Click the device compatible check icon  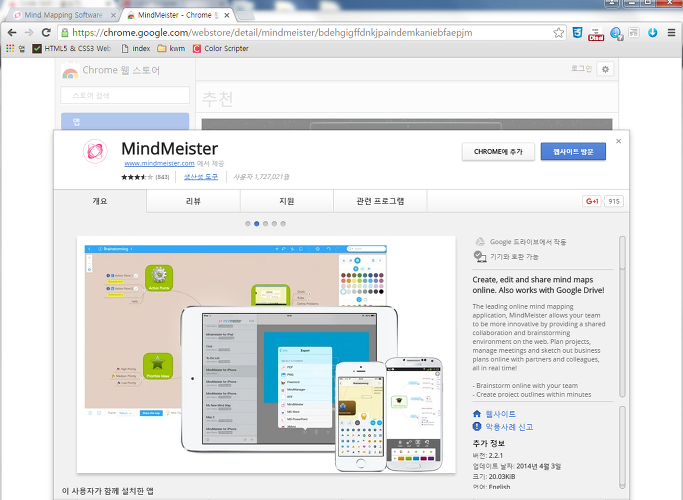pyautogui.click(x=480, y=257)
